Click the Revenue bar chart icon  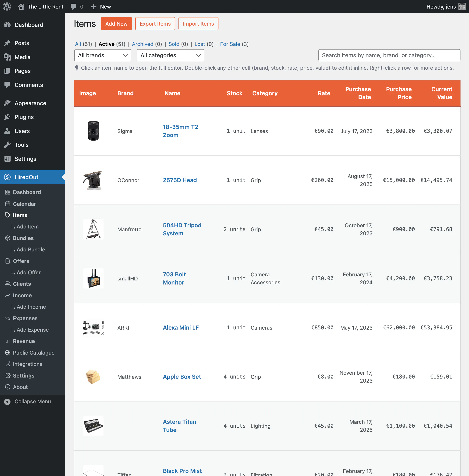click(8, 341)
